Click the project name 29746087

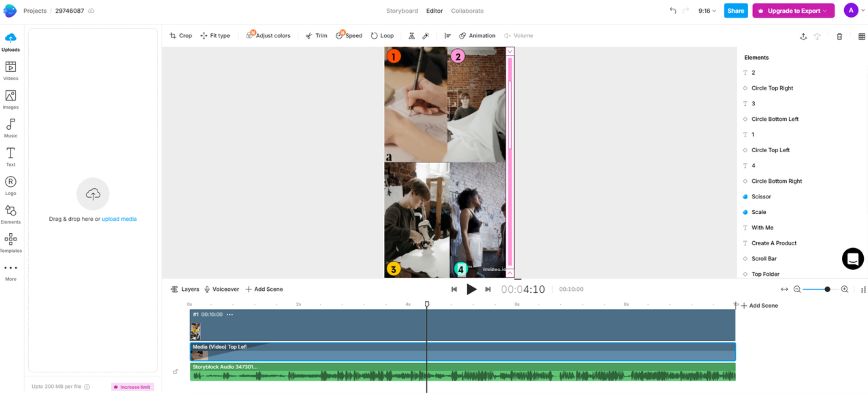(70, 11)
